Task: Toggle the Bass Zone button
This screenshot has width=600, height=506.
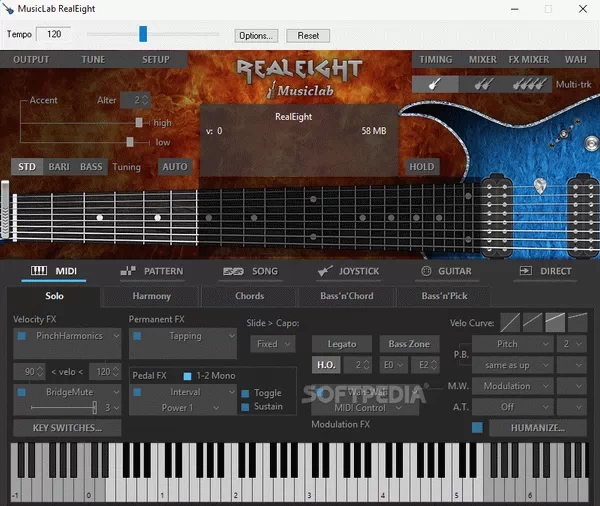Action: [x=409, y=344]
